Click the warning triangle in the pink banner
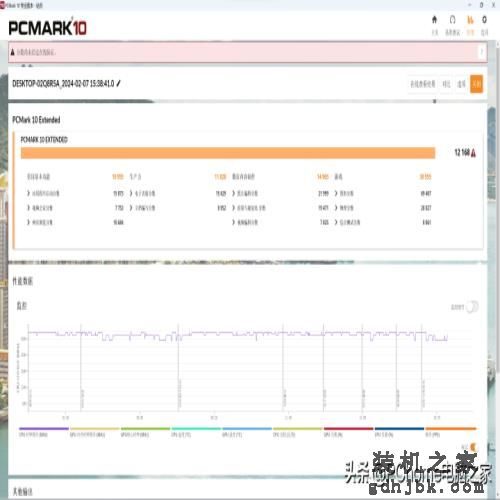This screenshot has width=500, height=500. 13,52
